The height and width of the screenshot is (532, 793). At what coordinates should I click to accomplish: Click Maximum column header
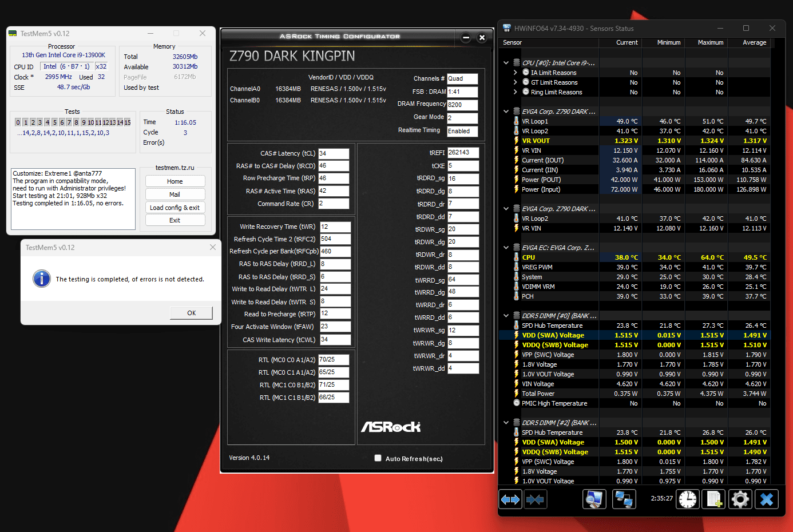click(705, 42)
